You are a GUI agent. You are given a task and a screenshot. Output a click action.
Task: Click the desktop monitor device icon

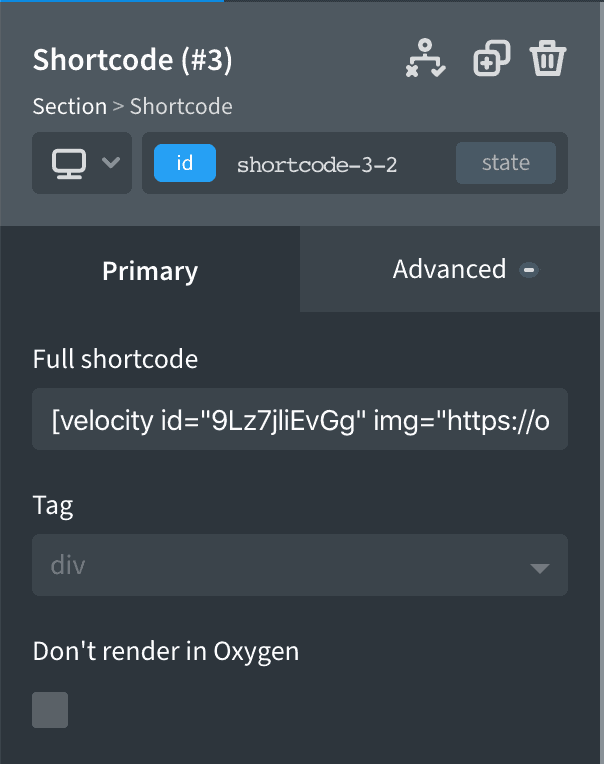(69, 162)
